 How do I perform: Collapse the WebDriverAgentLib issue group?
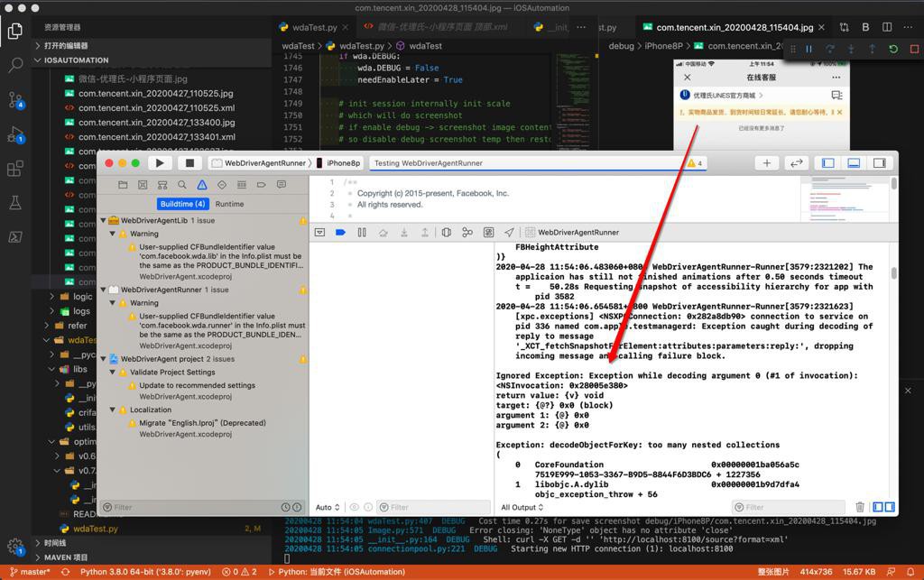(x=104, y=220)
